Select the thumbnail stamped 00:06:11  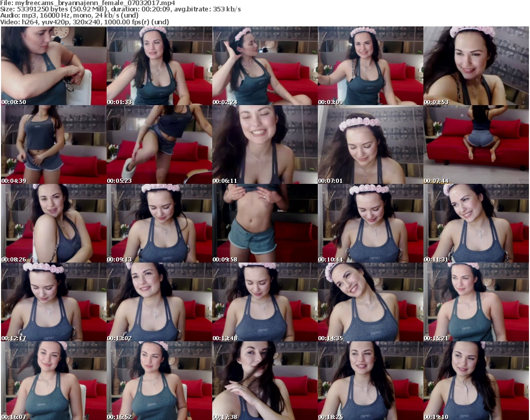click(x=265, y=144)
